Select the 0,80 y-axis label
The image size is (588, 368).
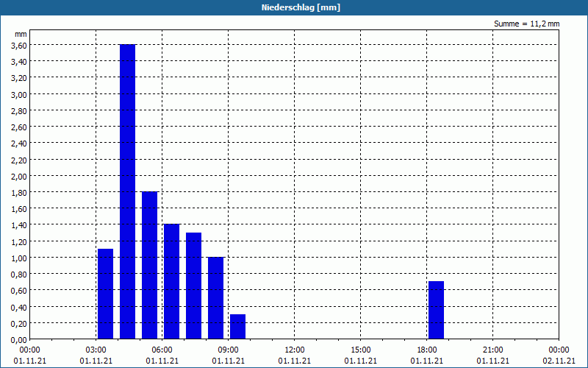[x=19, y=274]
